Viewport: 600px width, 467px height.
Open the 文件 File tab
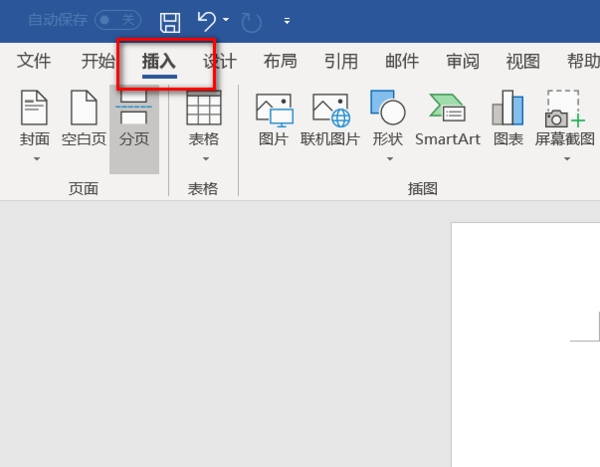[x=34, y=61]
